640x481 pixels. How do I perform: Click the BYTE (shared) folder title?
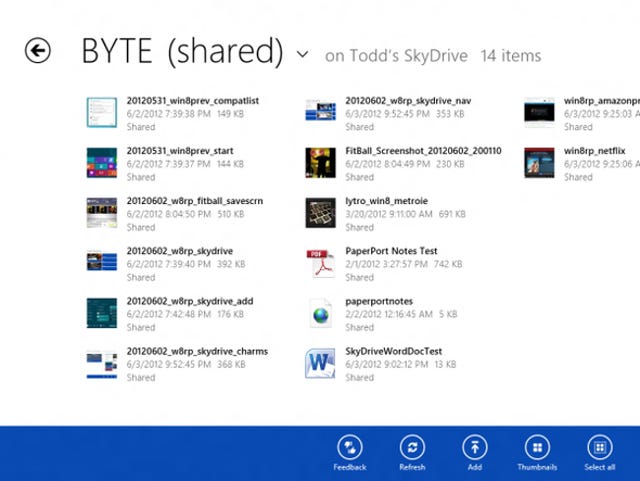click(182, 51)
